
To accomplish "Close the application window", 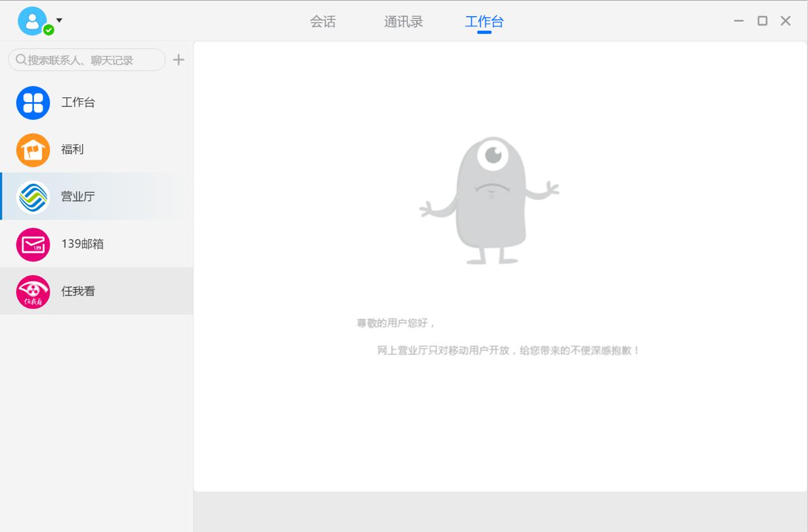I will 786,21.
